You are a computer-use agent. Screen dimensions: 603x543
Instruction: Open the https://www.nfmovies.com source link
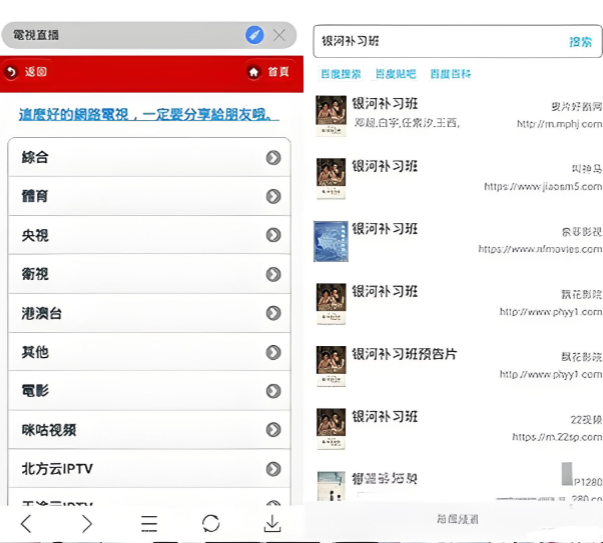pos(540,249)
